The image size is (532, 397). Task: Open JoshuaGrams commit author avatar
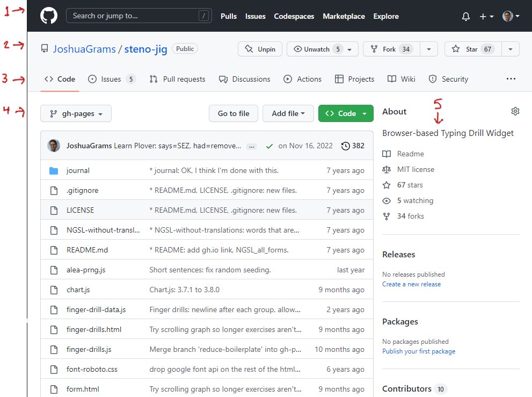pyautogui.click(x=54, y=146)
